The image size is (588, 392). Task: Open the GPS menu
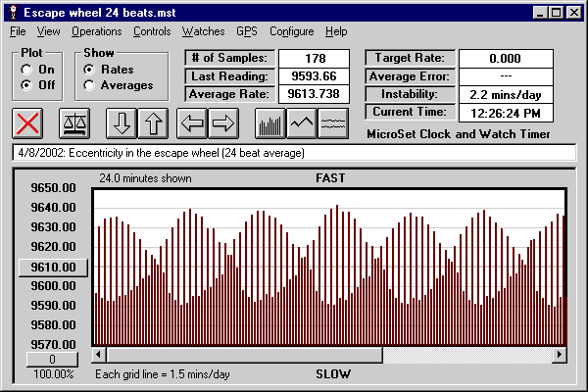click(247, 31)
